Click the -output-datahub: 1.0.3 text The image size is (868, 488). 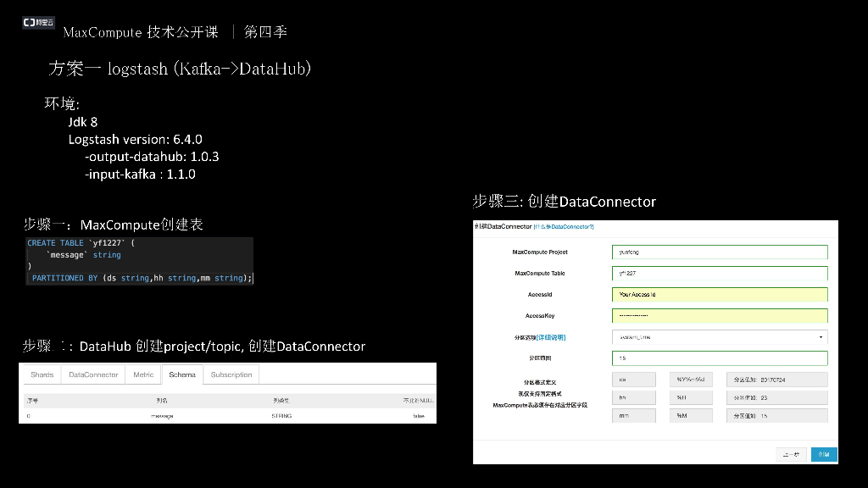[x=152, y=157]
